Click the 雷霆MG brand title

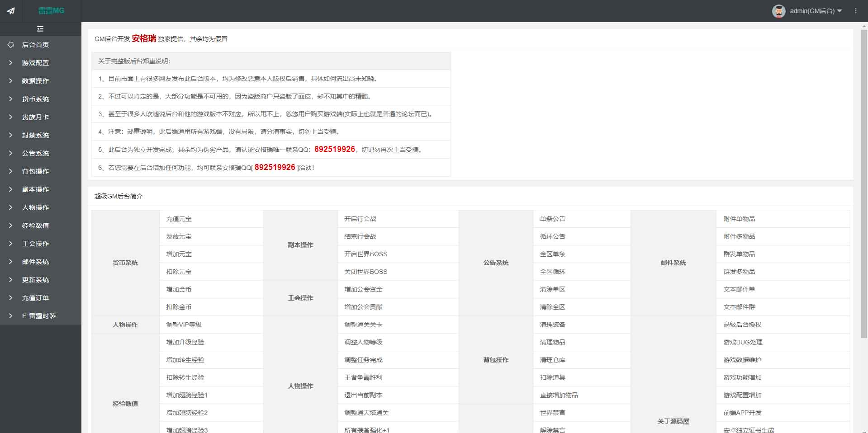coord(51,11)
